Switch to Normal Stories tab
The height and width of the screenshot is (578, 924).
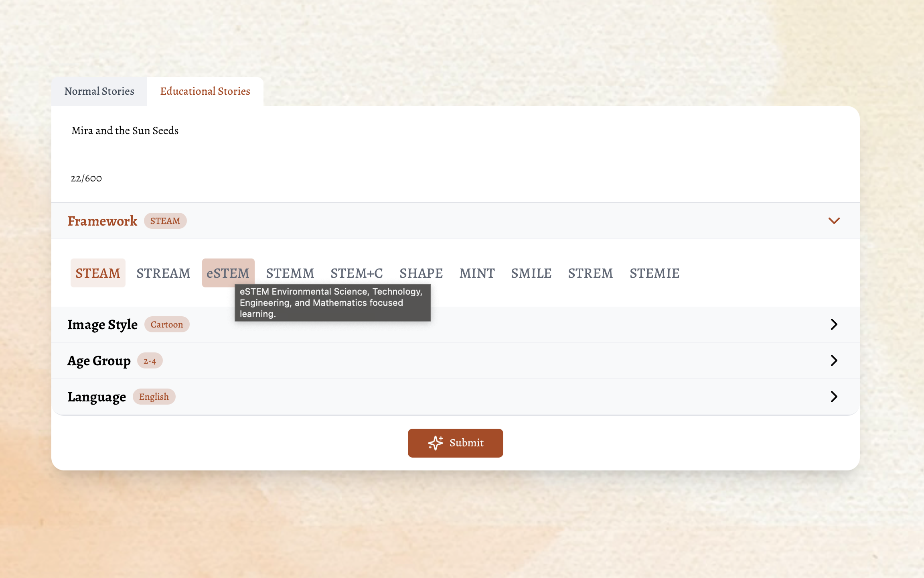(x=99, y=92)
